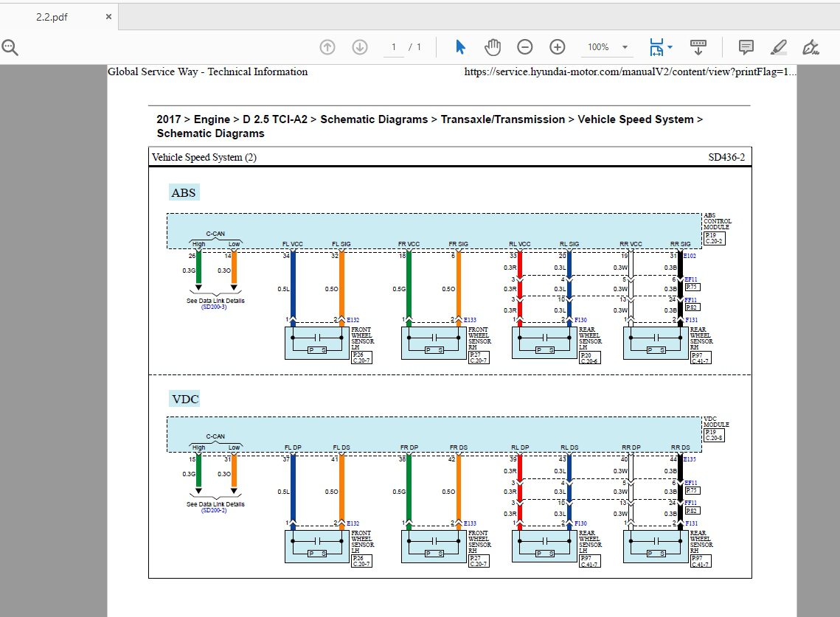Zoom in with the plus button
840x617 pixels.
click(x=558, y=47)
